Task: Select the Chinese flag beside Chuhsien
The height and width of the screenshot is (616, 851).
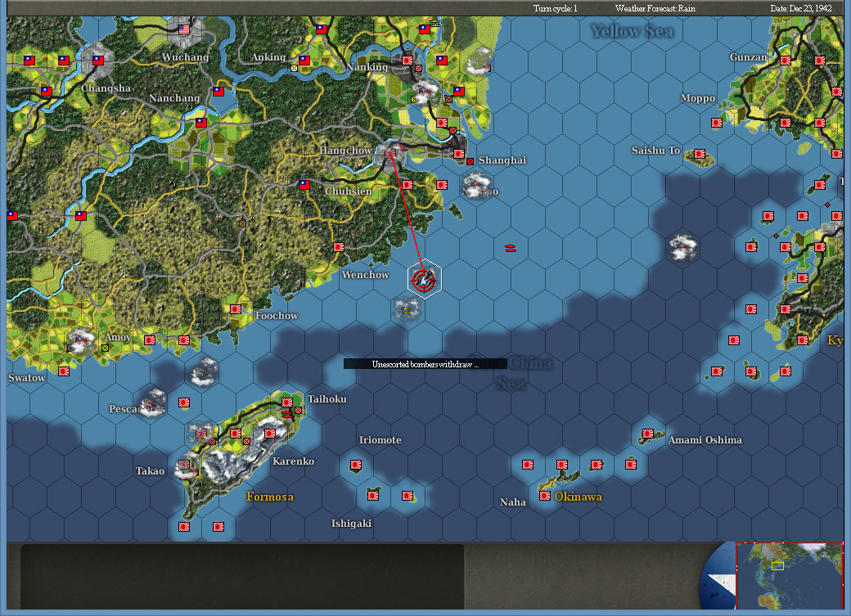Action: pos(304,185)
